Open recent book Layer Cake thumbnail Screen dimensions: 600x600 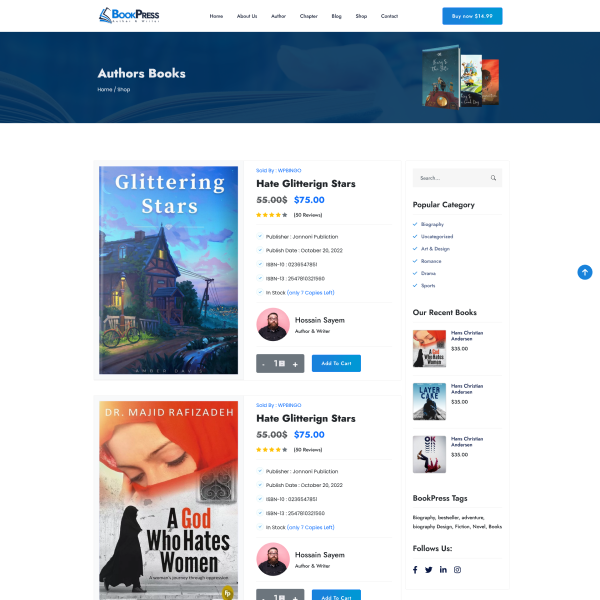tap(429, 401)
